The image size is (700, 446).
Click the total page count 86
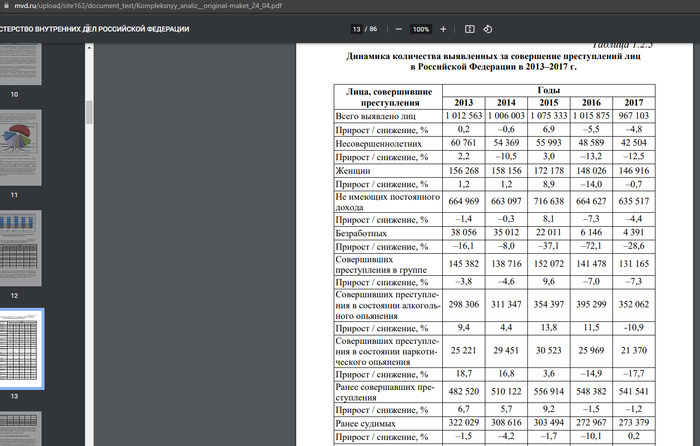pyautogui.click(x=373, y=29)
